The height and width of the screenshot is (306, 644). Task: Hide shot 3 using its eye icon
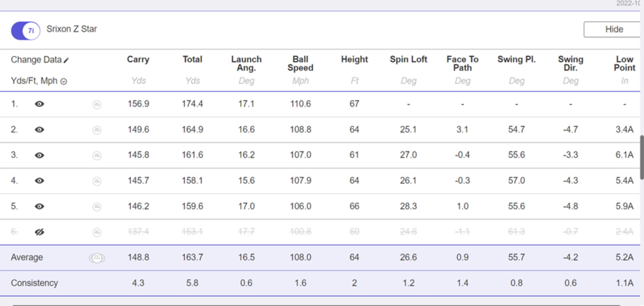click(x=39, y=155)
